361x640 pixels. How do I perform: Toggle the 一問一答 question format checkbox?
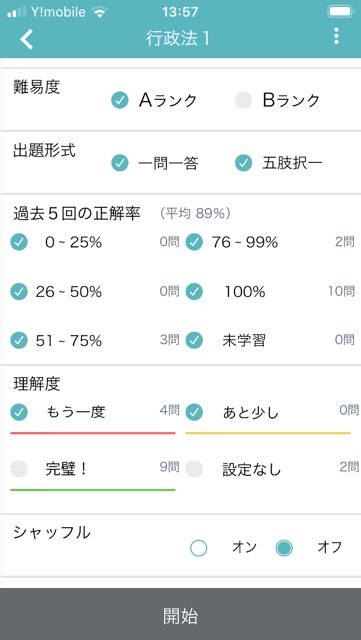click(120, 163)
